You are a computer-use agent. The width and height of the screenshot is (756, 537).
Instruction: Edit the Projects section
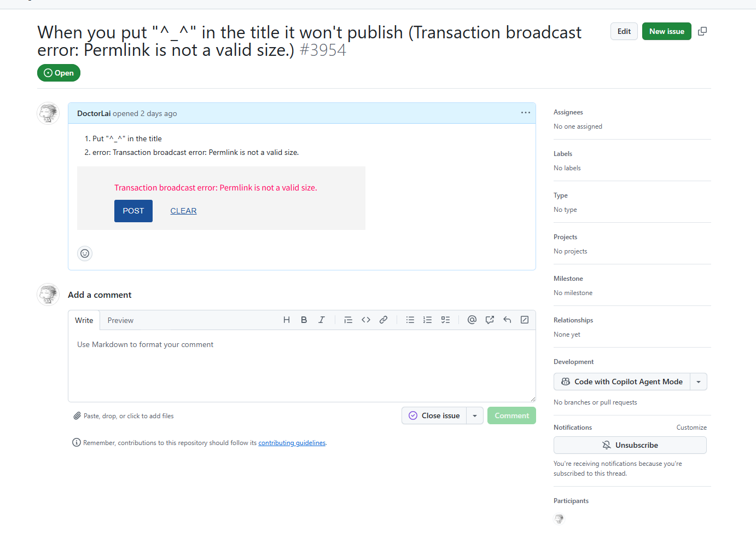point(566,237)
